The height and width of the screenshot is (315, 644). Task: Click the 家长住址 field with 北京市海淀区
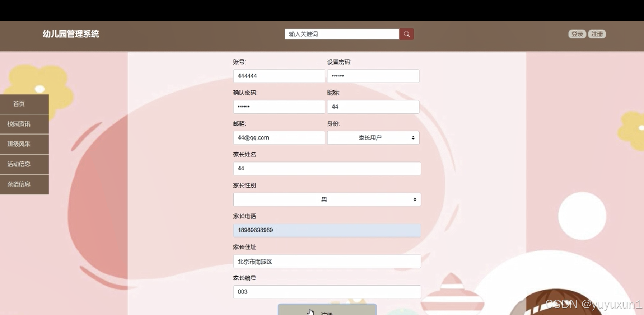pyautogui.click(x=327, y=261)
